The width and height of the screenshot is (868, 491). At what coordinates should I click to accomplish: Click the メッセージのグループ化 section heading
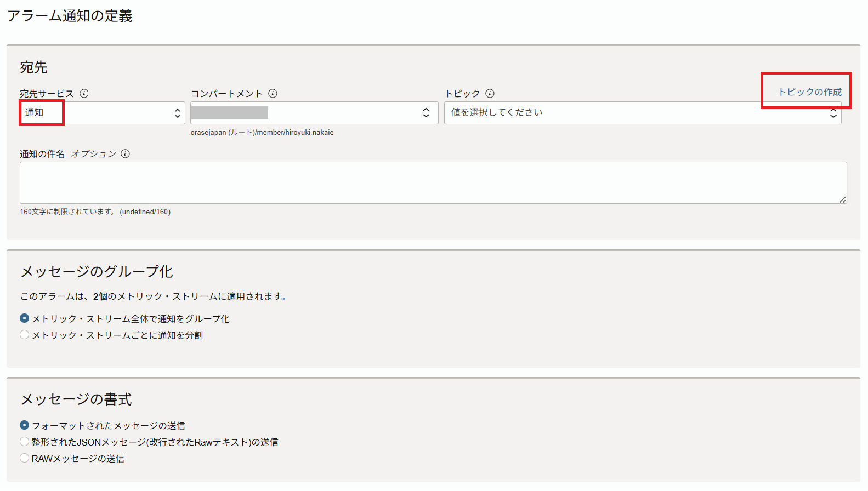tap(97, 272)
